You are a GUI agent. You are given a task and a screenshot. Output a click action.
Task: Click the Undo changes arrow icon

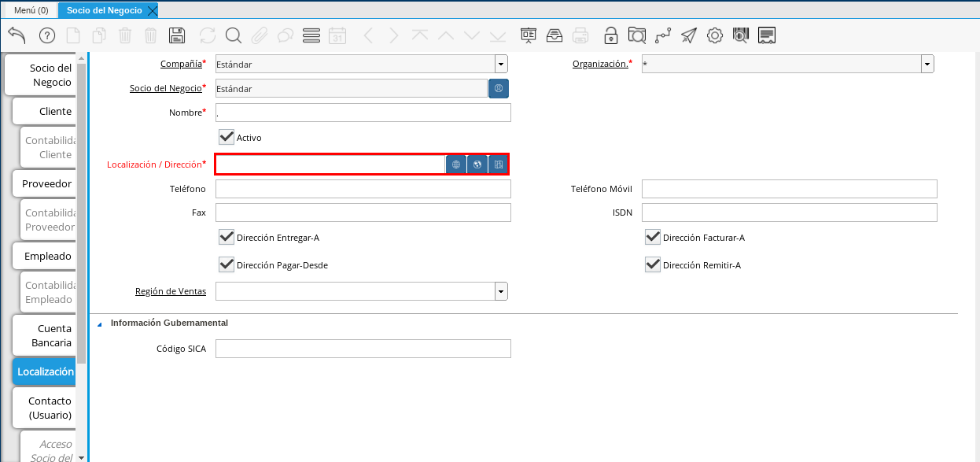point(17,35)
